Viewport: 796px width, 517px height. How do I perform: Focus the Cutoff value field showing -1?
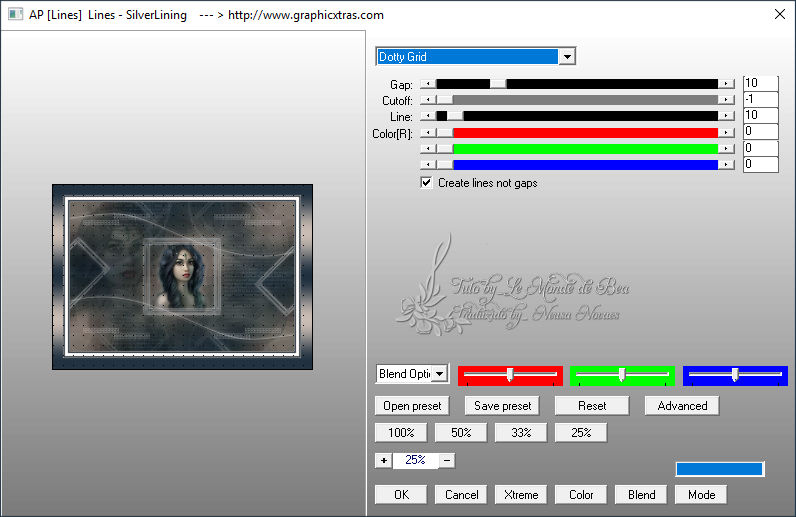[x=760, y=99]
